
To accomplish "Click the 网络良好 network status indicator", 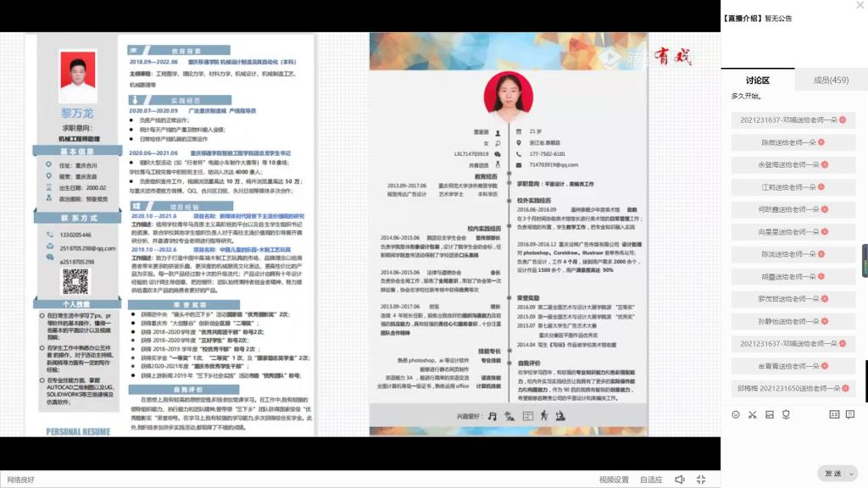I will point(21,480).
